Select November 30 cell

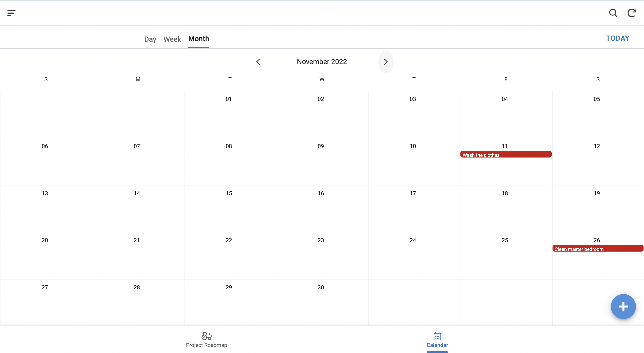[322, 302]
